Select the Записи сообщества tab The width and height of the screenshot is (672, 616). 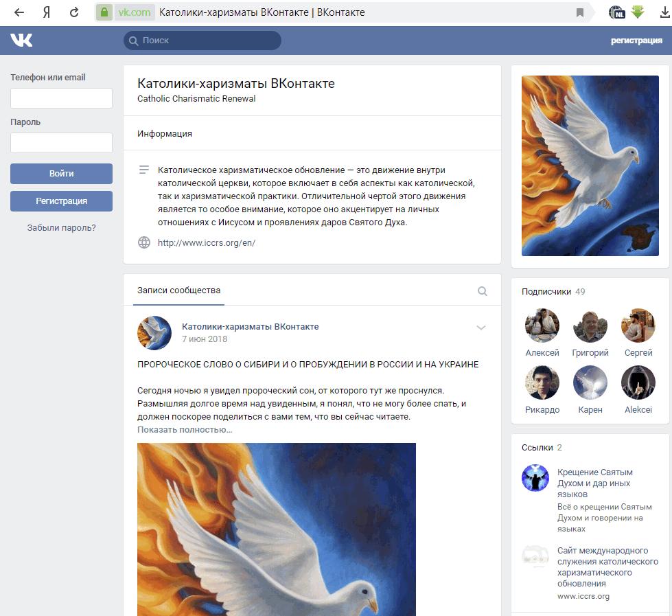(x=178, y=290)
